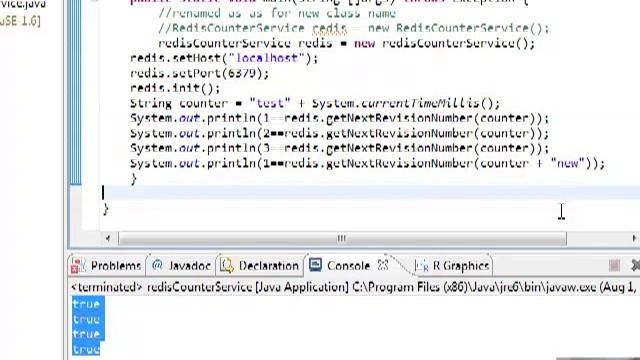Click the javaw.exe path in console header

[474, 287]
